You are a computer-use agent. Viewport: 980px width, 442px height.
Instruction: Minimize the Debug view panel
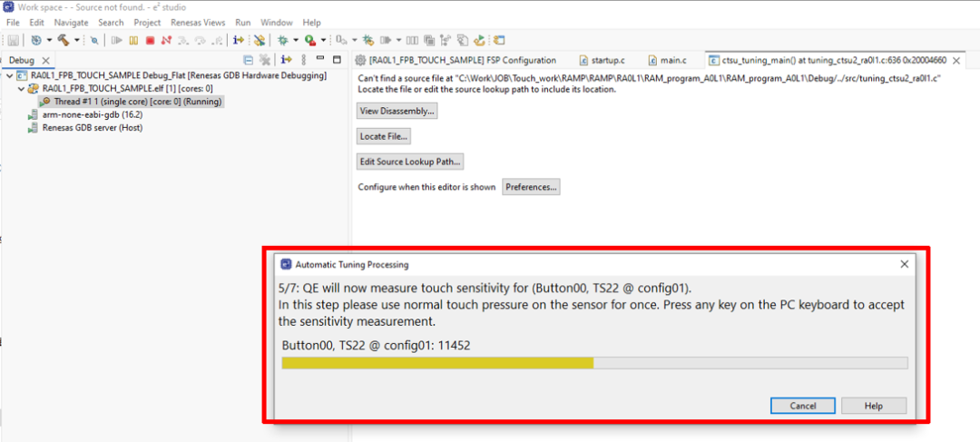(x=320, y=58)
